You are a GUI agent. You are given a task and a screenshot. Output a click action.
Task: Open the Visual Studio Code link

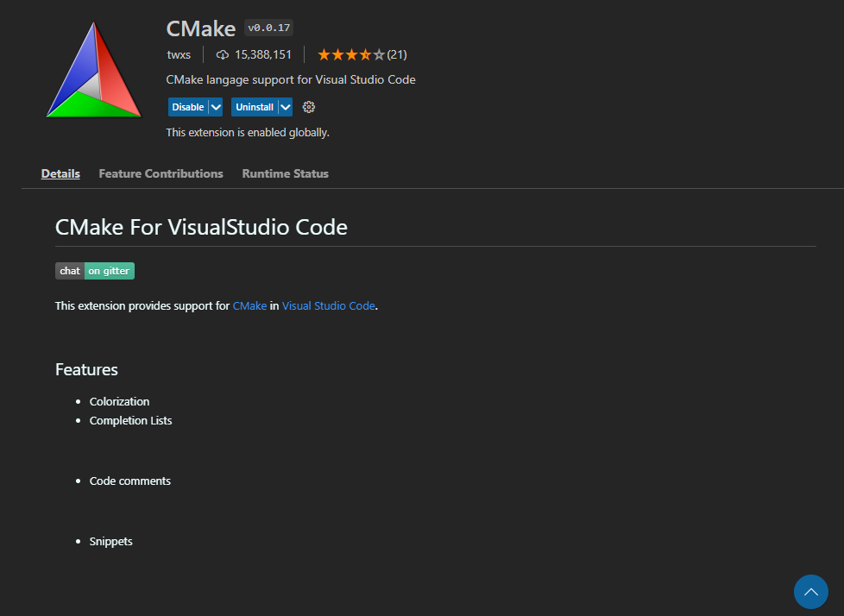328,305
